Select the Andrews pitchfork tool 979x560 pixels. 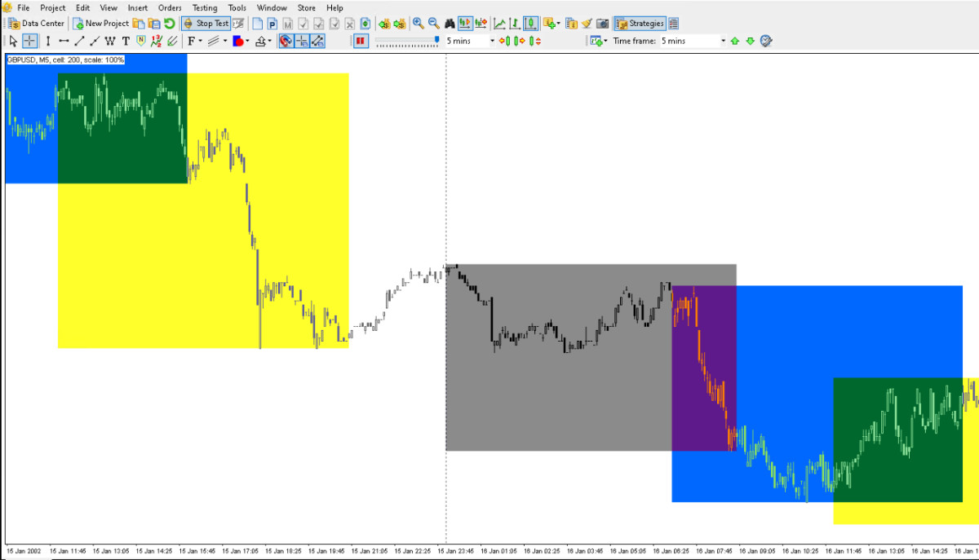(x=171, y=41)
